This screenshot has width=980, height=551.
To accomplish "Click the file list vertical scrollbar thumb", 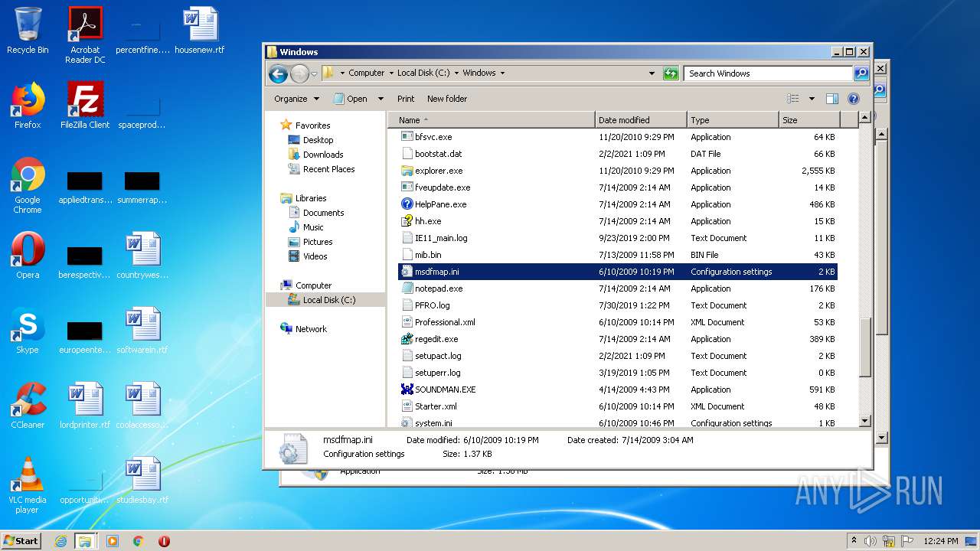I will [865, 347].
